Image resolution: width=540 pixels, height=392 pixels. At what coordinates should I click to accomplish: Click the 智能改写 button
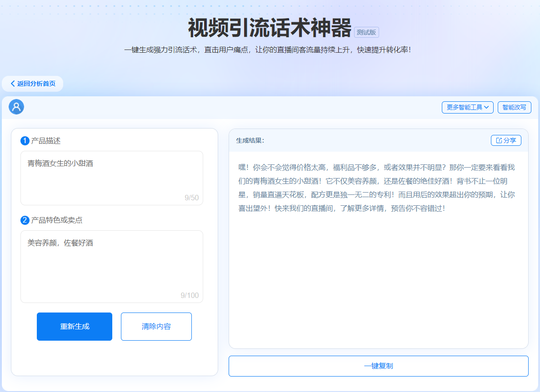tap(514, 107)
